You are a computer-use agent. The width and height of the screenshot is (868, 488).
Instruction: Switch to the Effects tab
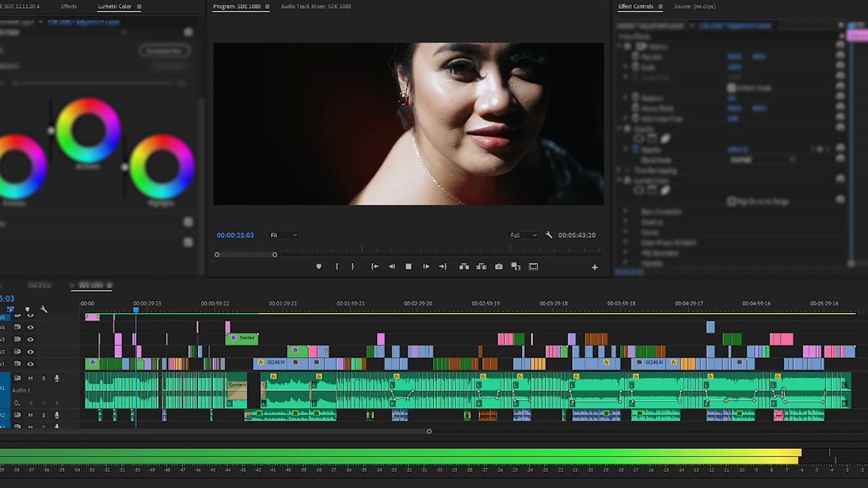tap(68, 7)
